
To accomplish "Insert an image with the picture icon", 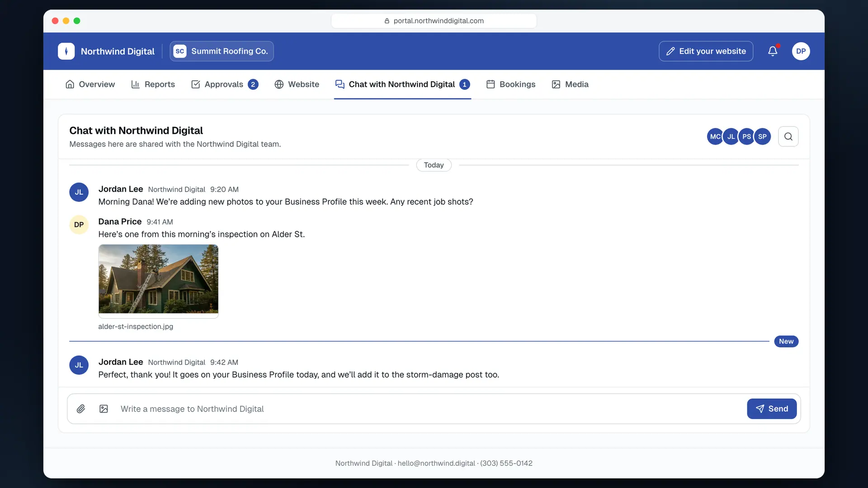I will coord(104,409).
